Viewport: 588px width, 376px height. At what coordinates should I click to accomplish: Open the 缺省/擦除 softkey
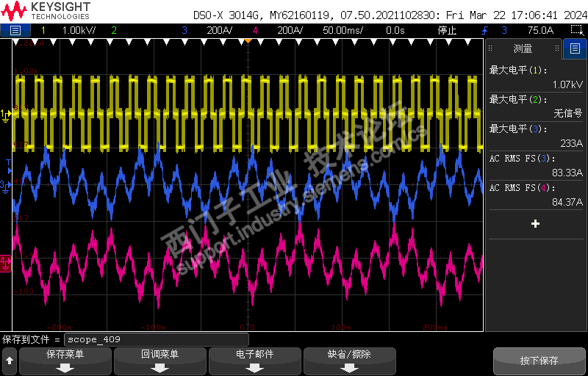click(350, 361)
